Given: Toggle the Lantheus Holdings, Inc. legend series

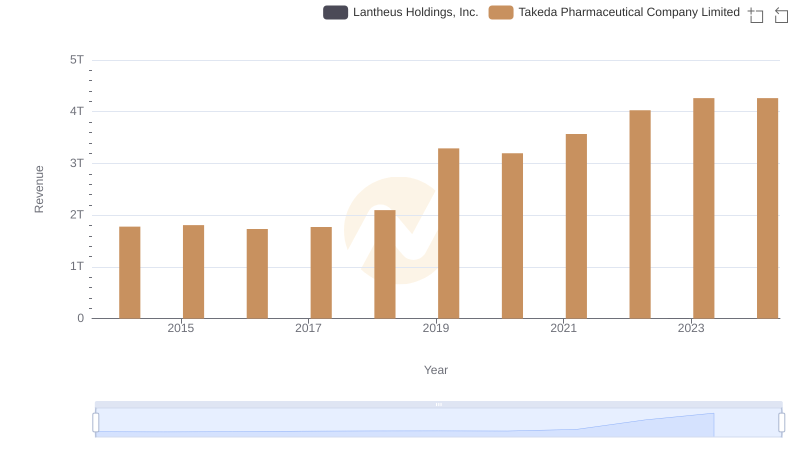Looking at the screenshot, I should pyautogui.click(x=401, y=12).
